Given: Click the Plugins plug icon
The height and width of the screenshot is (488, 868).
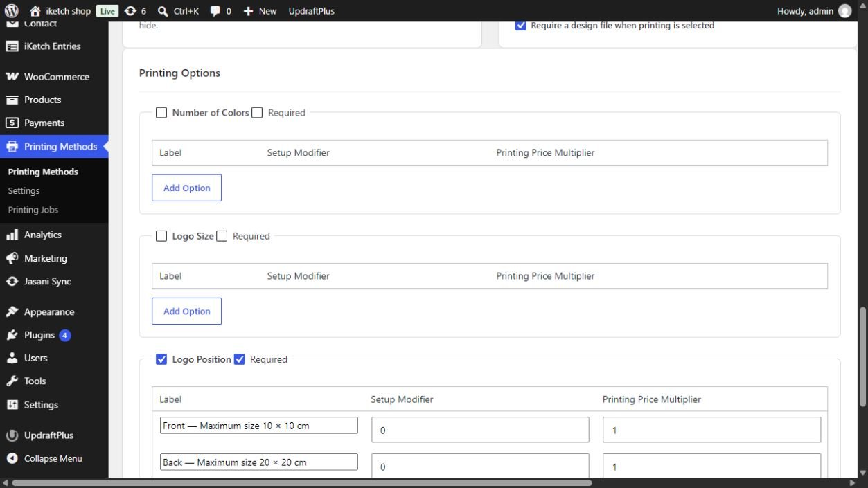Looking at the screenshot, I should pyautogui.click(x=12, y=335).
